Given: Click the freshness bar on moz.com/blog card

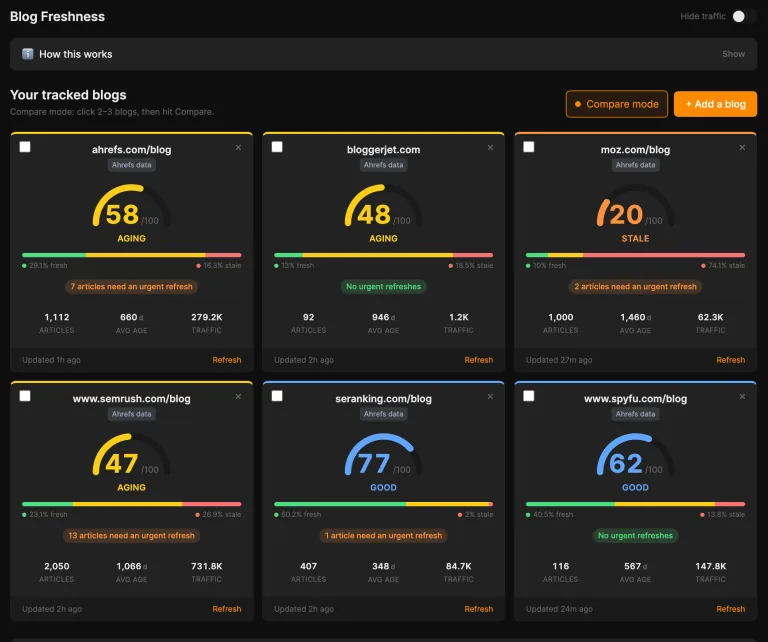Looking at the screenshot, I should point(635,255).
